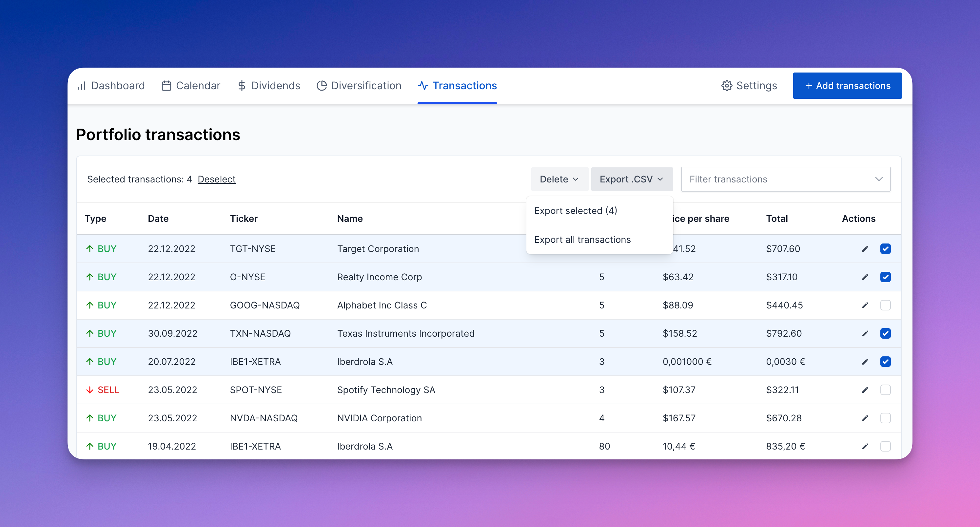Click the Deselect link
Screen dimensions: 980x527
[216, 179]
